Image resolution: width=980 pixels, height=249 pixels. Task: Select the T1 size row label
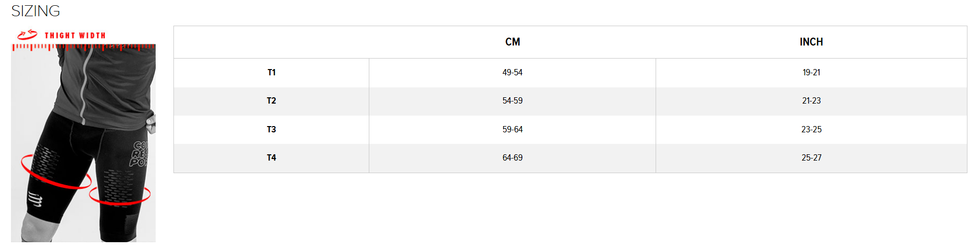pos(272,72)
